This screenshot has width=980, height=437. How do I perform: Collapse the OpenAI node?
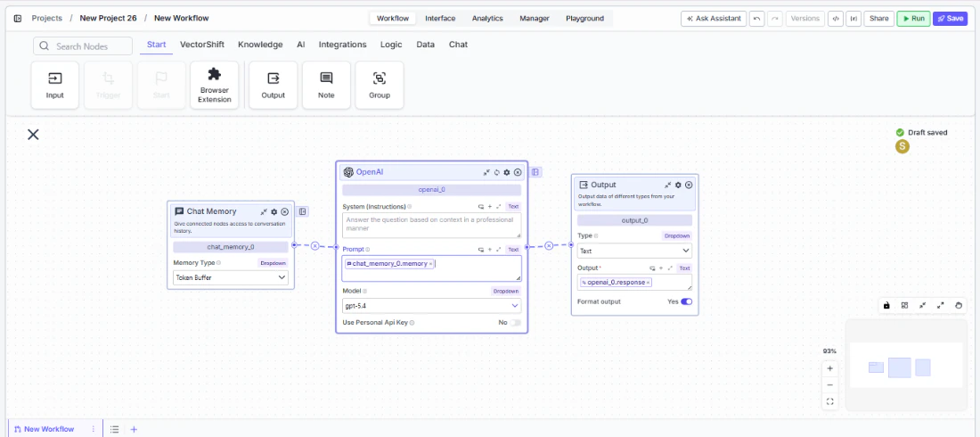486,172
